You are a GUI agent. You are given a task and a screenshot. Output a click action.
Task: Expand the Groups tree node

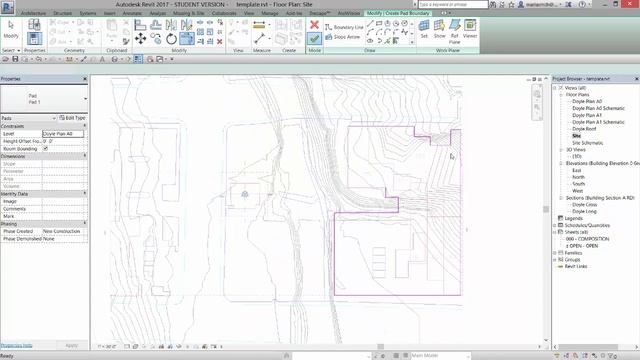click(x=555, y=260)
